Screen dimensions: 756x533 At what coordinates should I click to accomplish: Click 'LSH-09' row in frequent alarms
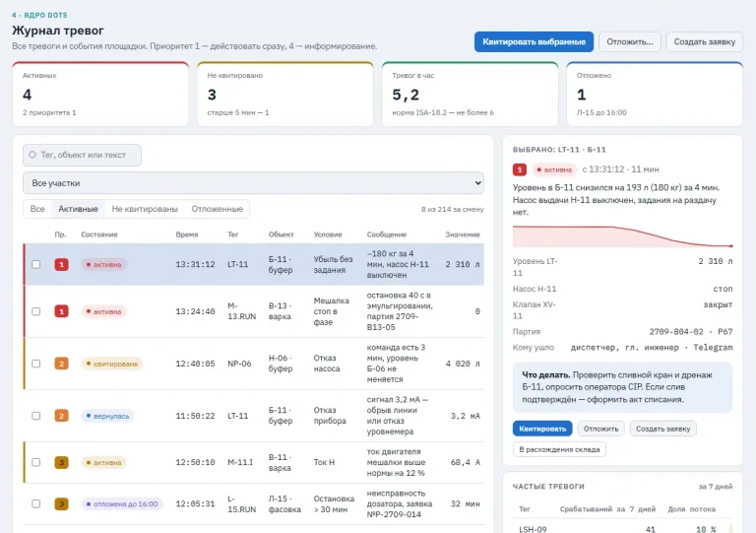tap(622, 529)
